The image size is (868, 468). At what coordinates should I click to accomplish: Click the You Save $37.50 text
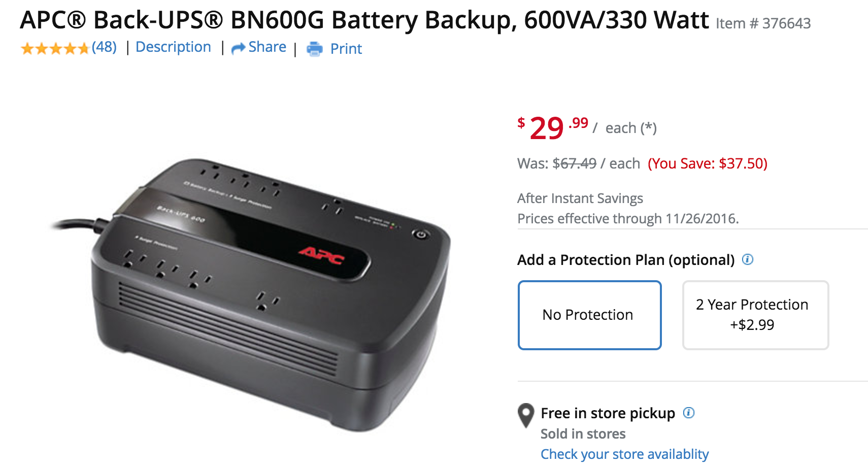pos(707,163)
